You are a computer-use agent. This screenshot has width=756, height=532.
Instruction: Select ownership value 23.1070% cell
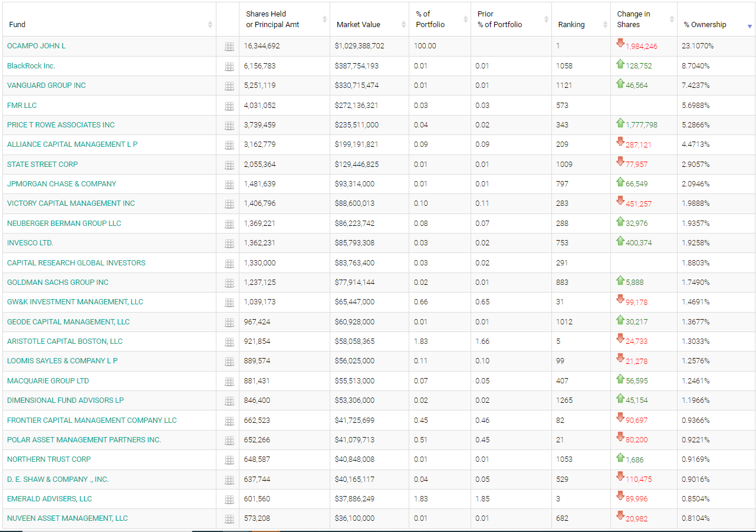pos(716,46)
